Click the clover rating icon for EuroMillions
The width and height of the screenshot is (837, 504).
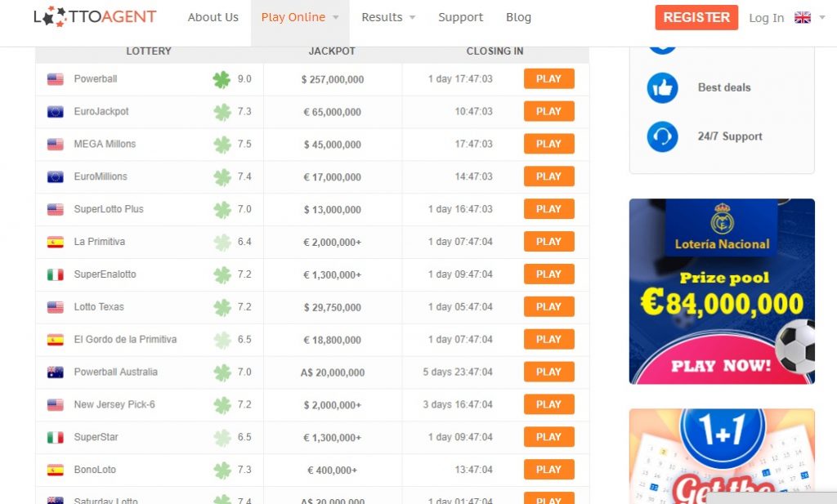222,177
